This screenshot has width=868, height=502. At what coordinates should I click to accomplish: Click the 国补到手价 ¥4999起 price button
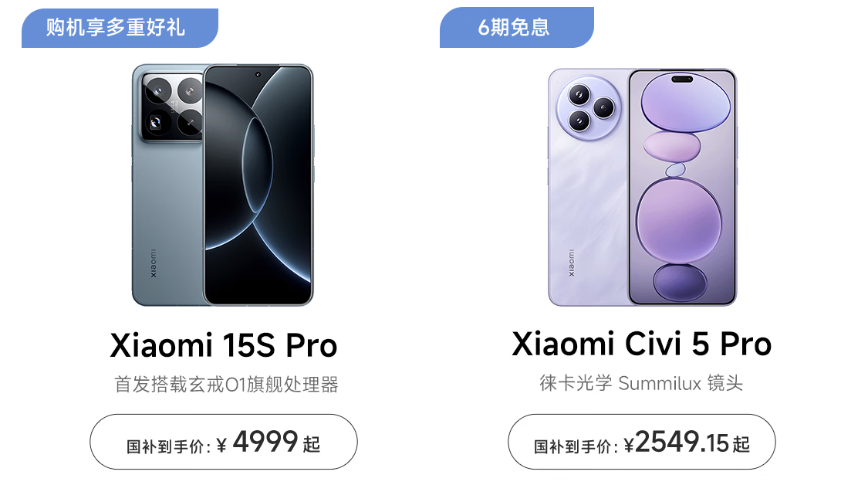pyautogui.click(x=224, y=443)
